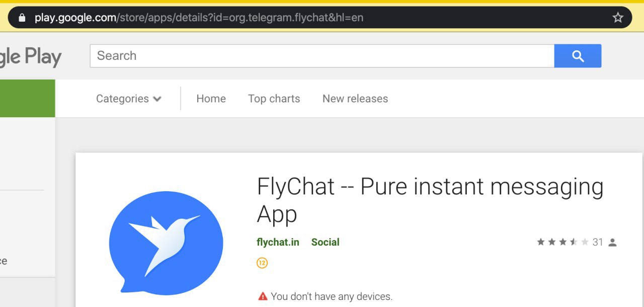Open the Social category link
The image size is (644, 307).
click(325, 242)
